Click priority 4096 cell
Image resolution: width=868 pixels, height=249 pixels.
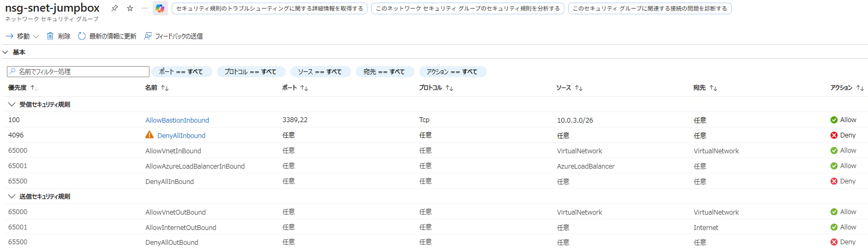(x=16, y=135)
